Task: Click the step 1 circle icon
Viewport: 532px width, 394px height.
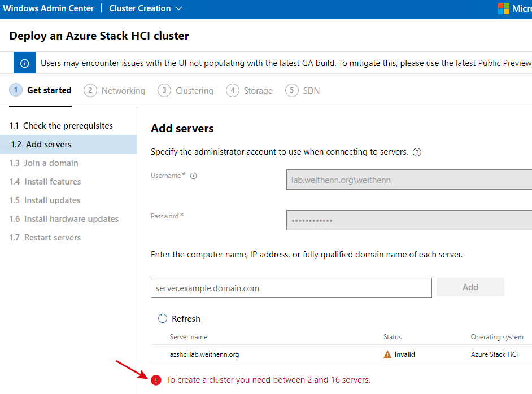Action: click(16, 90)
